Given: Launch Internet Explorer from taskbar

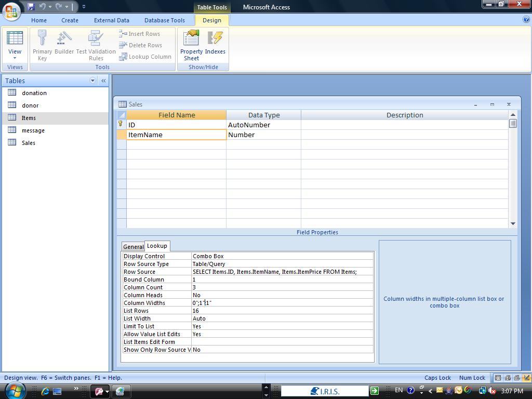Looking at the screenshot, I should [45, 391].
